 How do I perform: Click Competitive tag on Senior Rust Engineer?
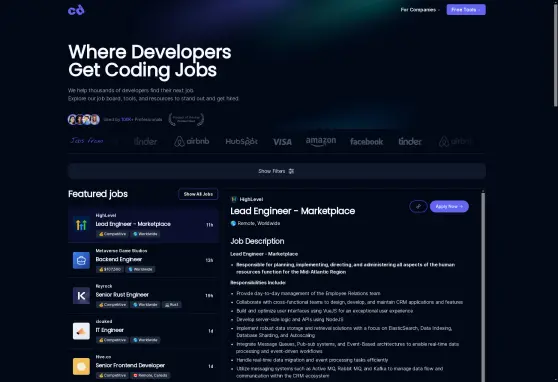point(112,304)
